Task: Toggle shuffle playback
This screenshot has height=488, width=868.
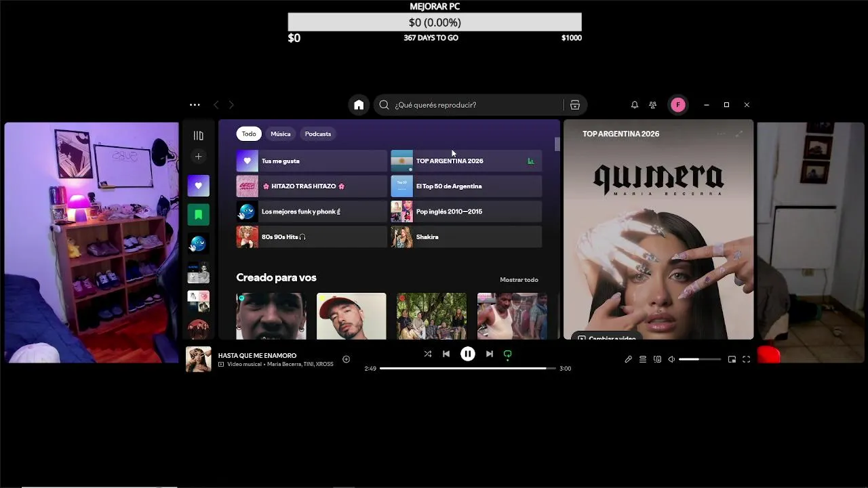Action: (x=428, y=354)
